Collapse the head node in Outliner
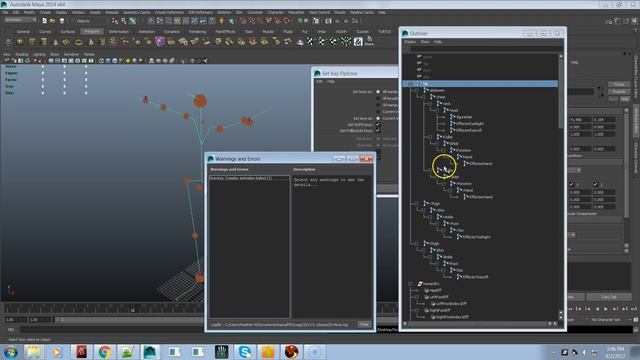The width and height of the screenshot is (640, 360). click(x=437, y=110)
